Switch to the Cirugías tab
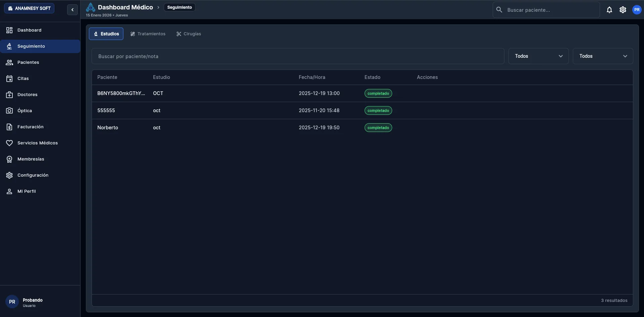 point(189,34)
